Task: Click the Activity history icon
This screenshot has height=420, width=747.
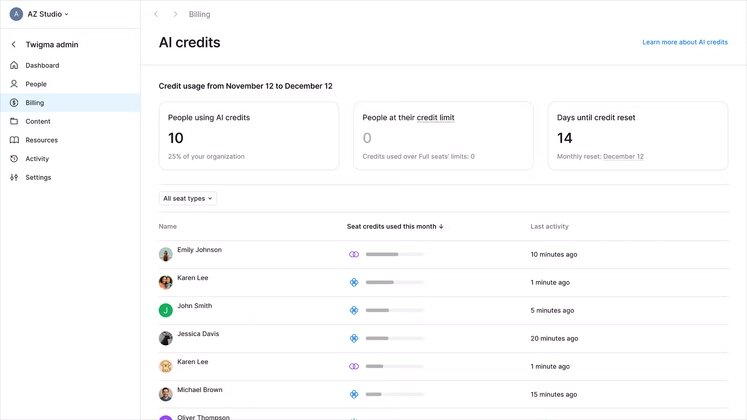Action: click(x=14, y=159)
